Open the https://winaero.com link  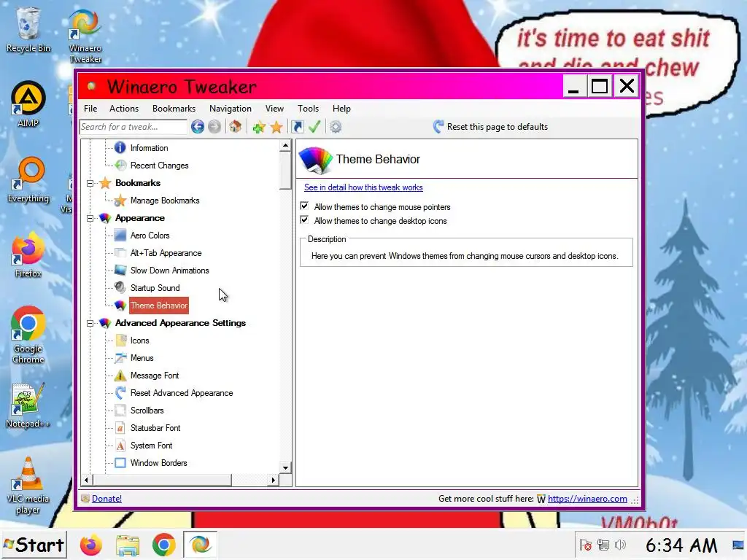pyautogui.click(x=587, y=499)
